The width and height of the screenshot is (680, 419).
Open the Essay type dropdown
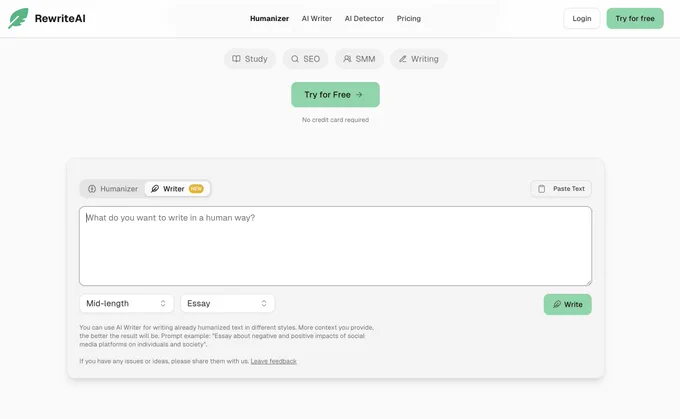point(227,303)
